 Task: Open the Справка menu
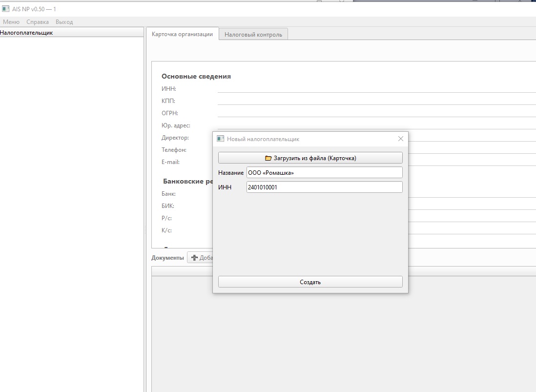38,22
